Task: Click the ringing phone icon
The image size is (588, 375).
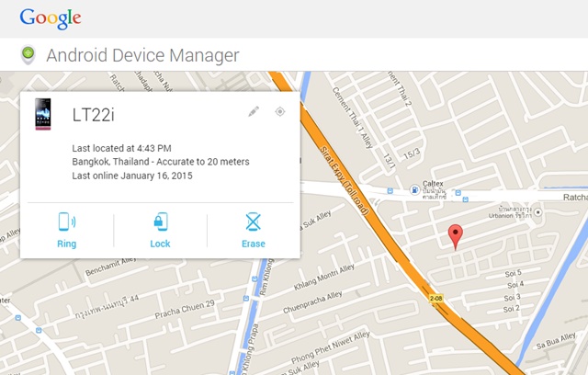Action: coord(66,222)
